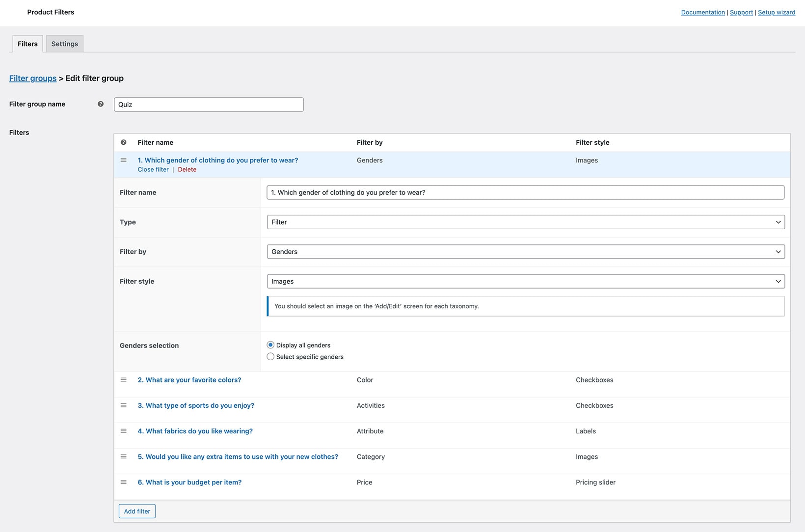Open the Type dropdown

click(x=525, y=222)
